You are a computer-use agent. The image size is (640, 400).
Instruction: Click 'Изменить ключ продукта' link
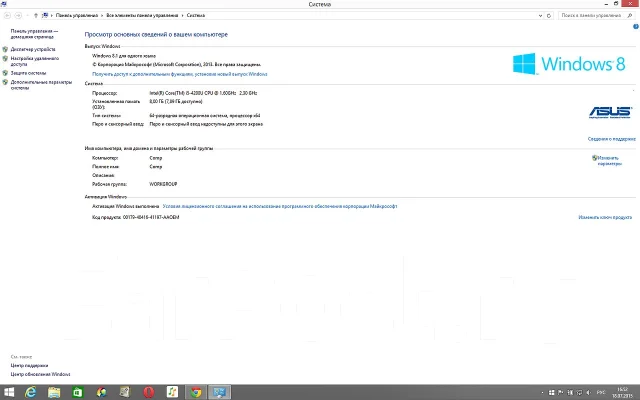point(605,218)
